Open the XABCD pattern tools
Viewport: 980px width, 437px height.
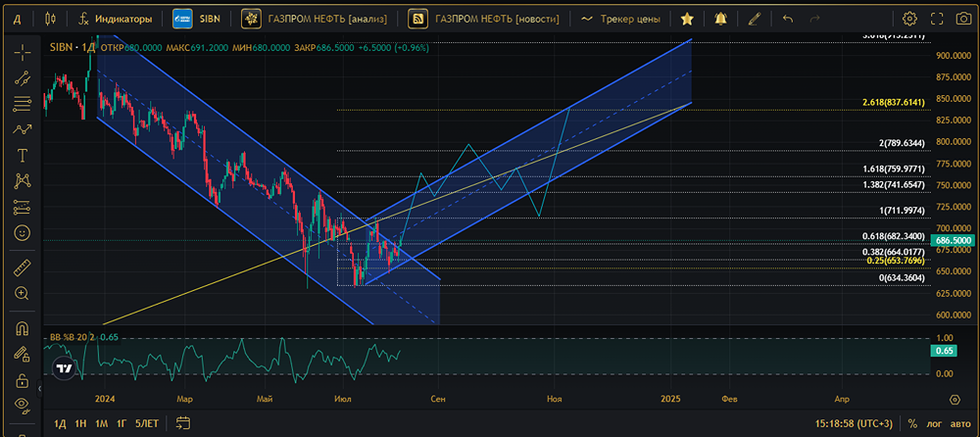tap(23, 181)
